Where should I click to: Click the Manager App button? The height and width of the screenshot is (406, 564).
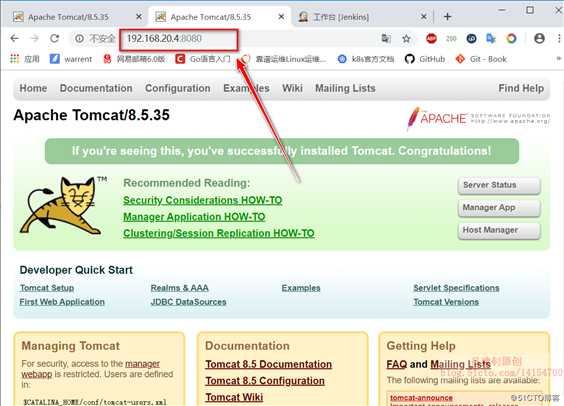pos(499,208)
